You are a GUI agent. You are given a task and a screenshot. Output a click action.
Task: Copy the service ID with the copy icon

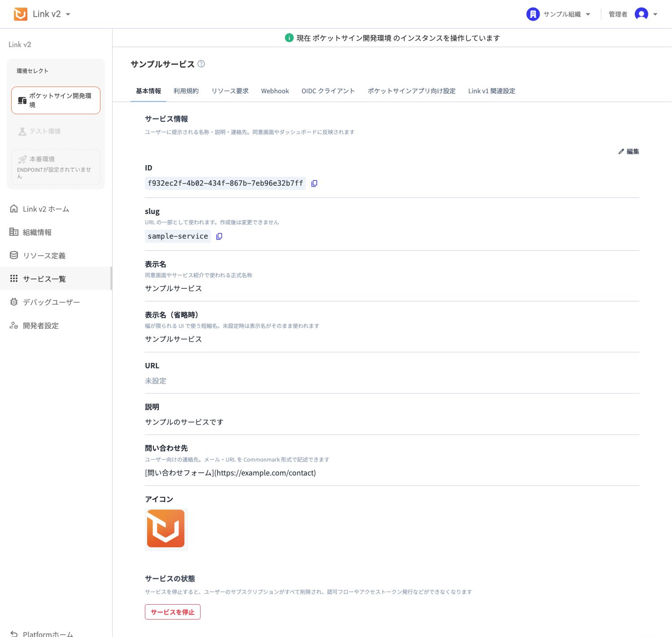click(314, 183)
